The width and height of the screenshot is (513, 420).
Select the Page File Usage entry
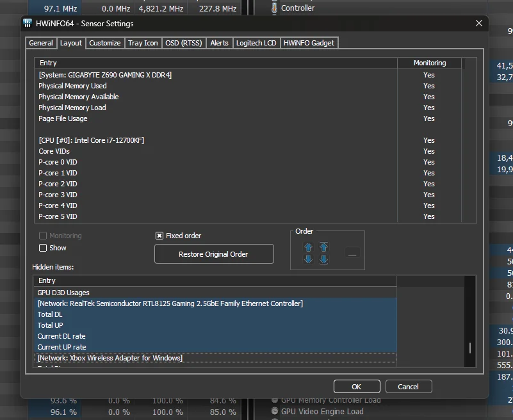[x=216, y=118]
